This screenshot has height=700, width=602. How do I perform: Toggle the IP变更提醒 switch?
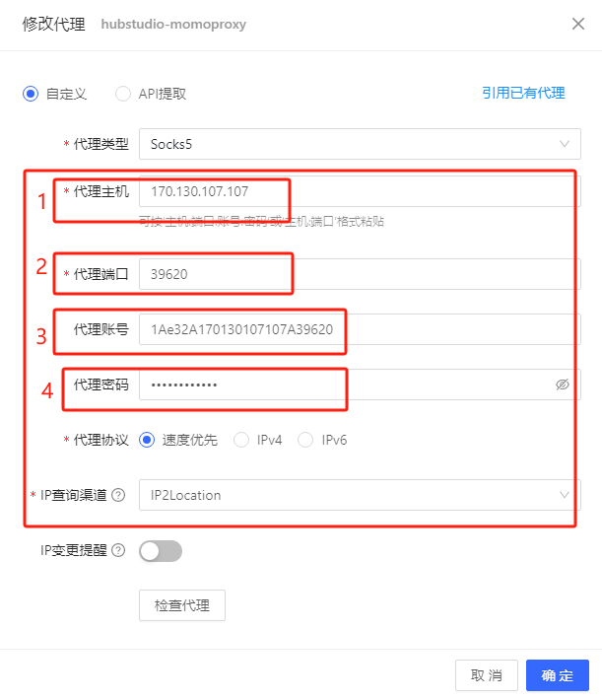coord(161,551)
